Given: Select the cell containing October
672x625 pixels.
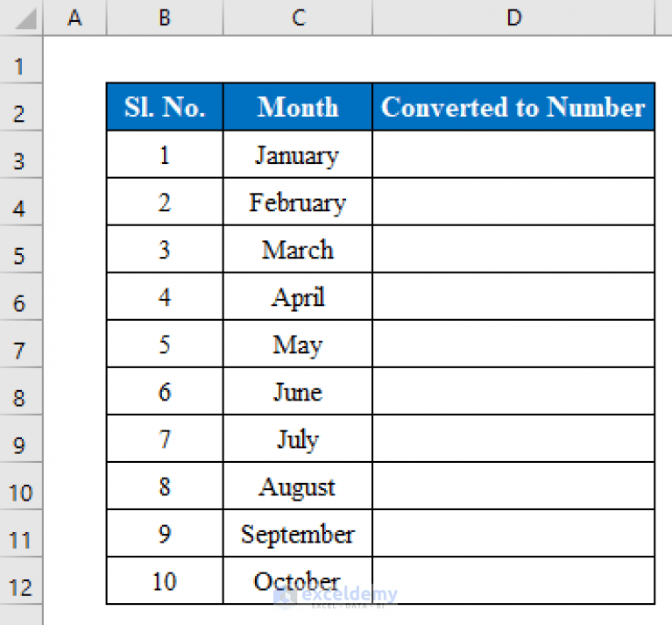Looking at the screenshot, I should point(298,580).
